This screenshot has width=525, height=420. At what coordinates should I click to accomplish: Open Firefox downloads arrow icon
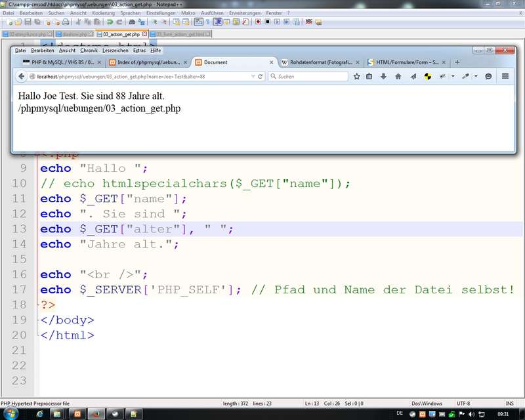pos(383,77)
